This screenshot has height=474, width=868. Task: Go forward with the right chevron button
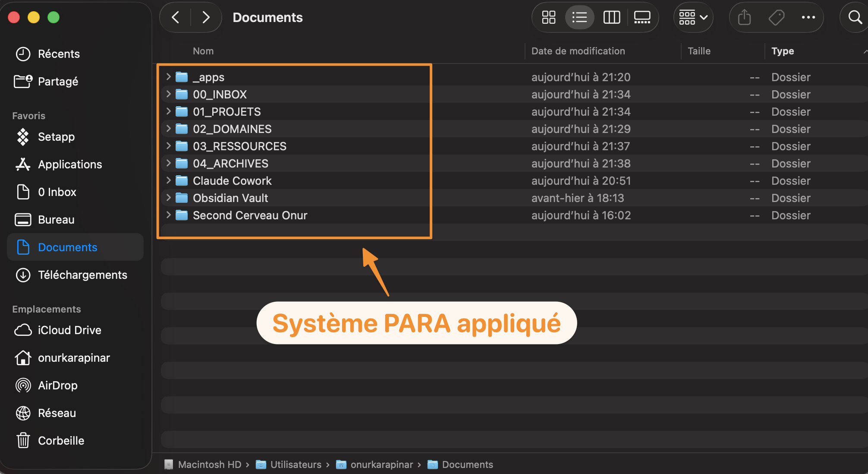click(x=206, y=17)
